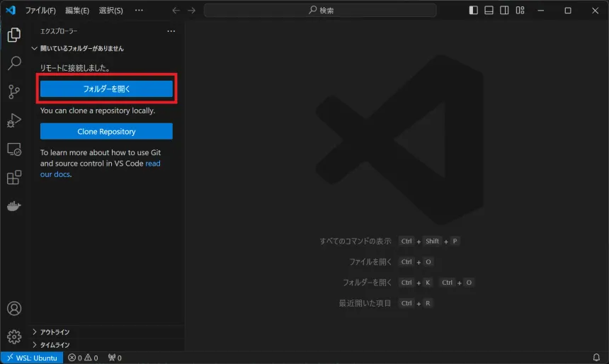Toggle the secondary side bar layout icon
Viewport: 609px width, 364px height.
point(504,11)
